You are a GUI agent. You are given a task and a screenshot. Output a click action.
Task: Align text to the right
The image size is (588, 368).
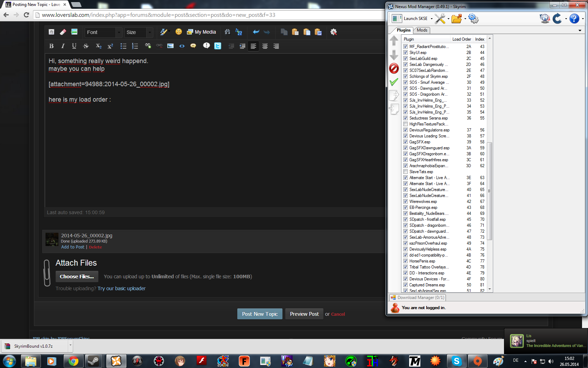pos(276,46)
